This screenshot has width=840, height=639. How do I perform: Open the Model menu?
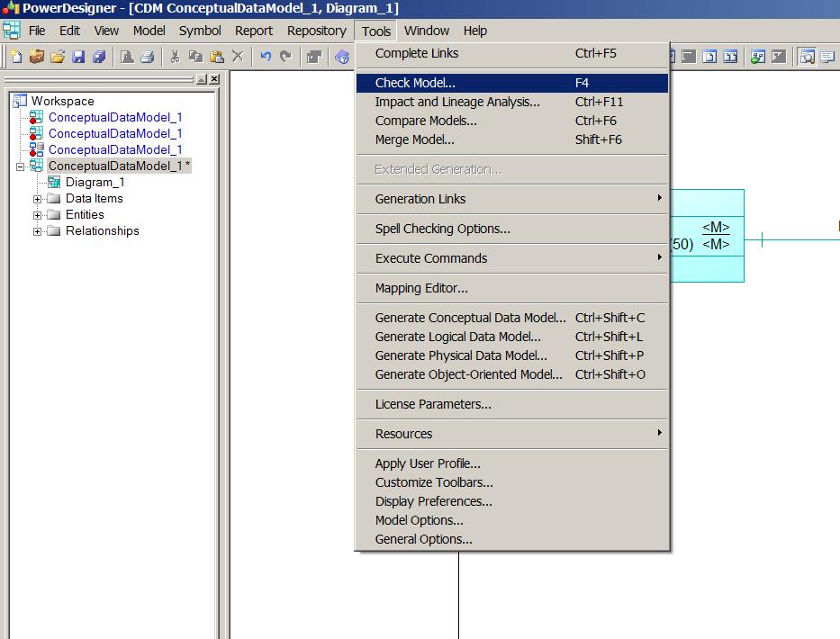(149, 31)
